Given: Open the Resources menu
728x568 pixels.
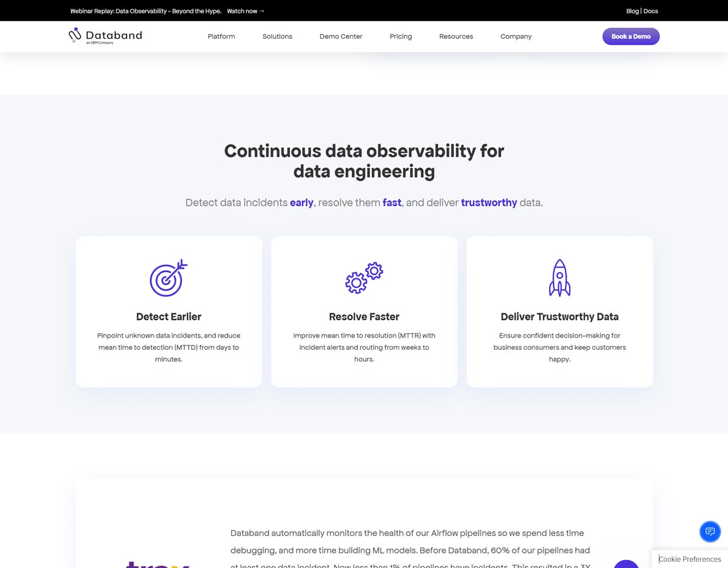Looking at the screenshot, I should click(x=456, y=36).
